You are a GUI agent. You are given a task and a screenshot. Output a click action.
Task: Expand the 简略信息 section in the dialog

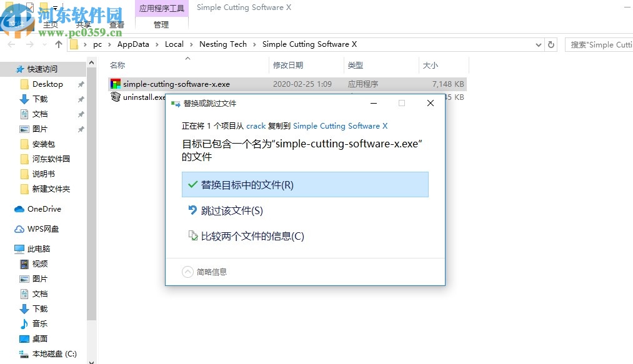(187, 272)
